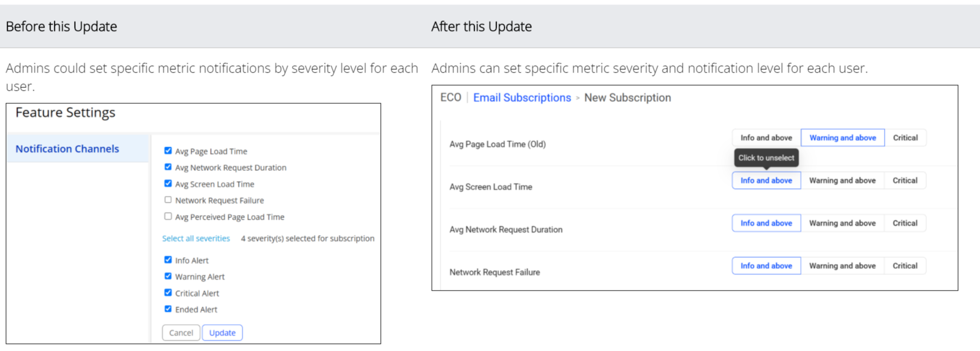The height and width of the screenshot is (351, 980).
Task: Select Critical for Avg Network Request Duration
Action: click(905, 224)
